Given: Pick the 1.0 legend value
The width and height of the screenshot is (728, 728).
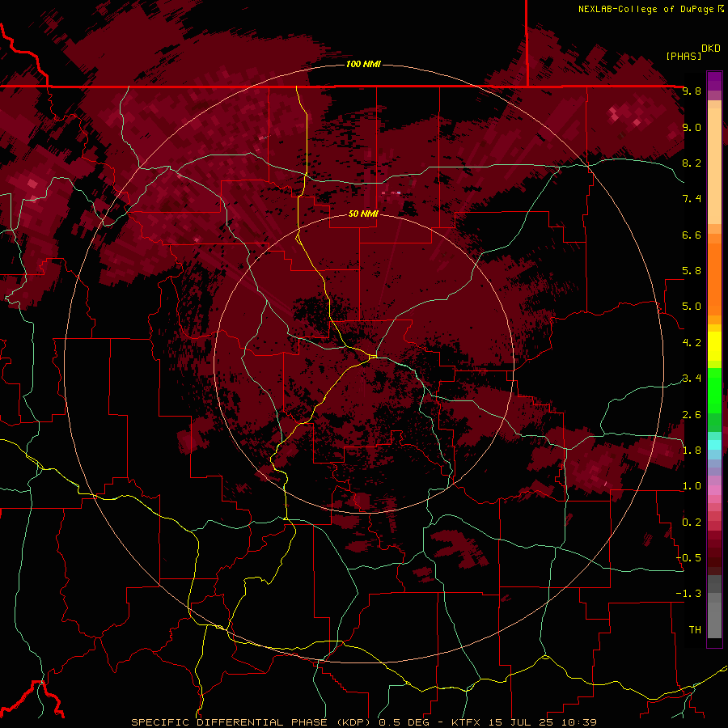Looking at the screenshot, I should coord(692,486).
